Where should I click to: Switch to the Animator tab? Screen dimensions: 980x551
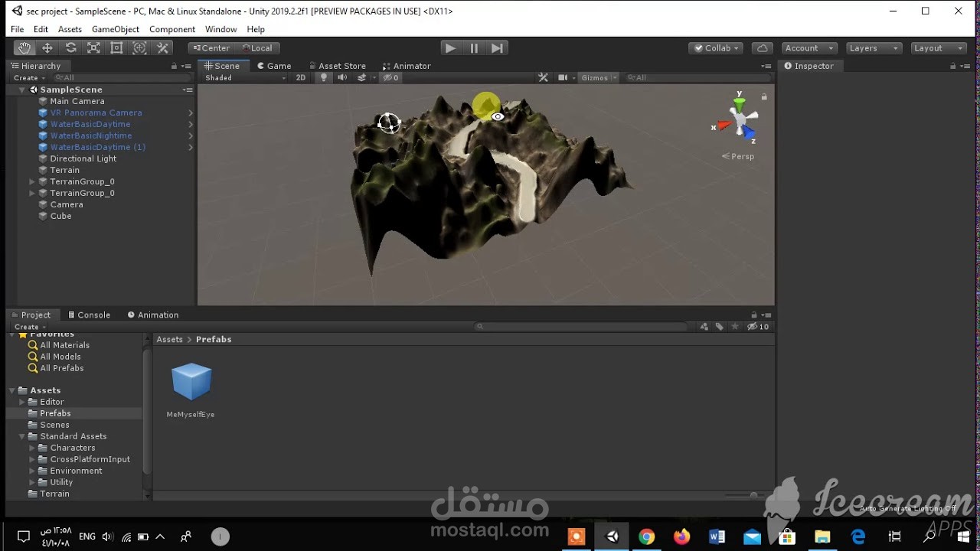(407, 66)
